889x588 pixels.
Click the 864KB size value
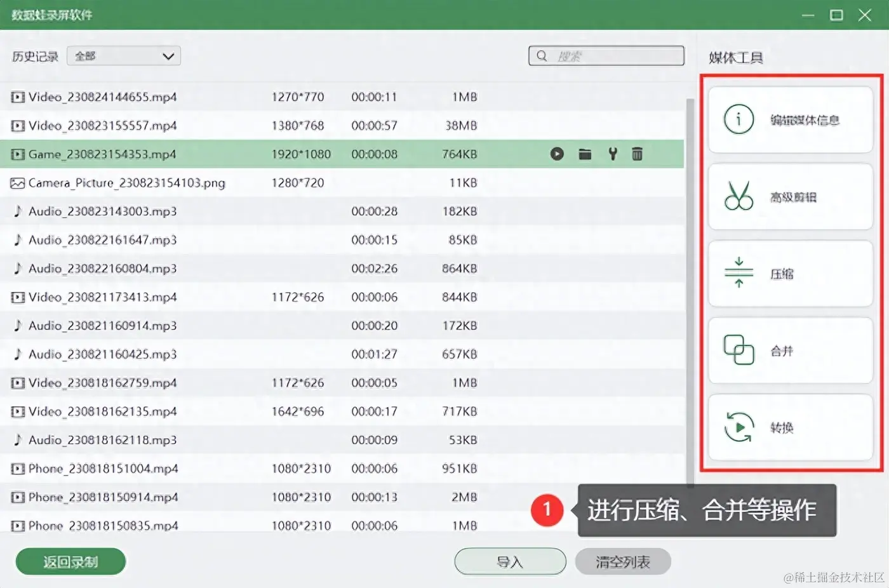[460, 268]
